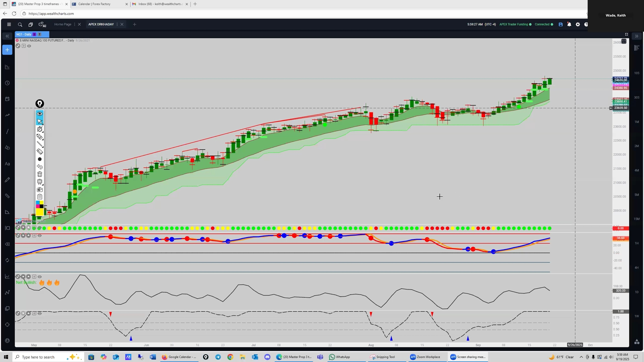Toggle main chart indicator eye icon

click(x=29, y=46)
